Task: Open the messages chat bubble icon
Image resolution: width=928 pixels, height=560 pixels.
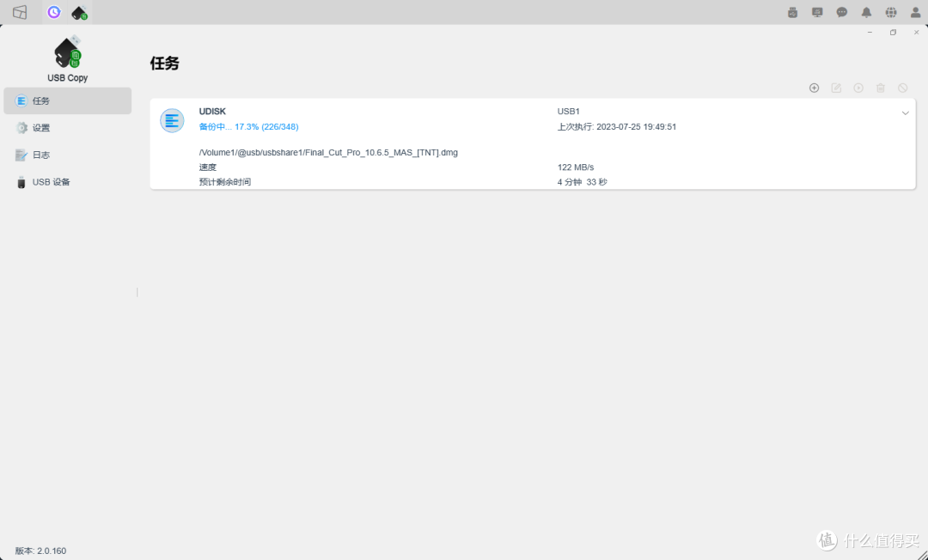Action: coord(841,12)
